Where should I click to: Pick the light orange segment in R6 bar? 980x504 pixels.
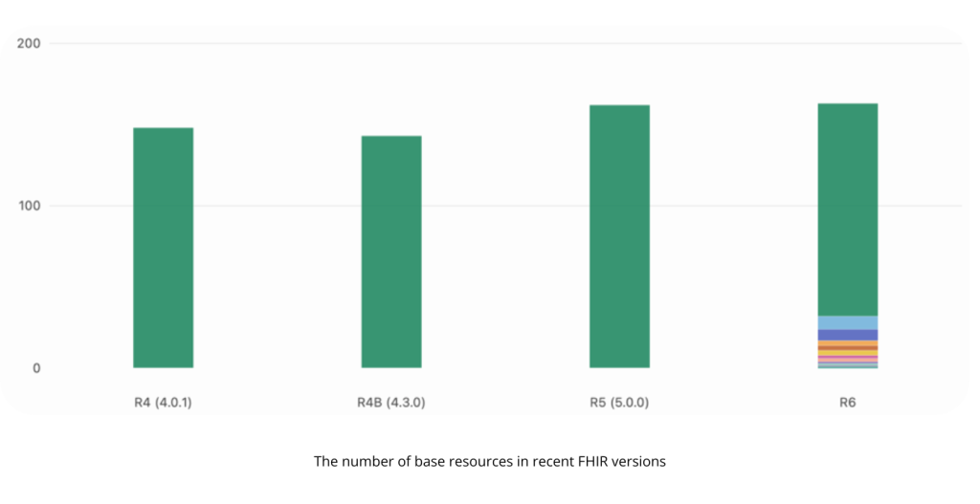(848, 343)
